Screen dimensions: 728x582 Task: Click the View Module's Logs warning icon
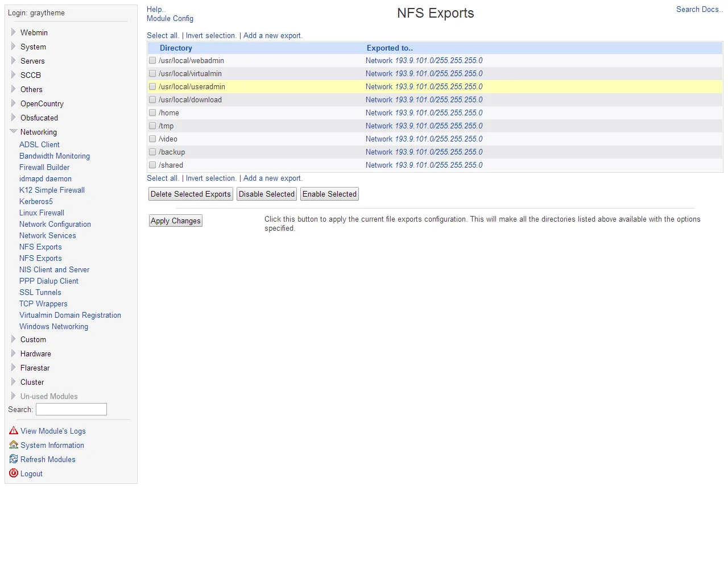pyautogui.click(x=13, y=431)
